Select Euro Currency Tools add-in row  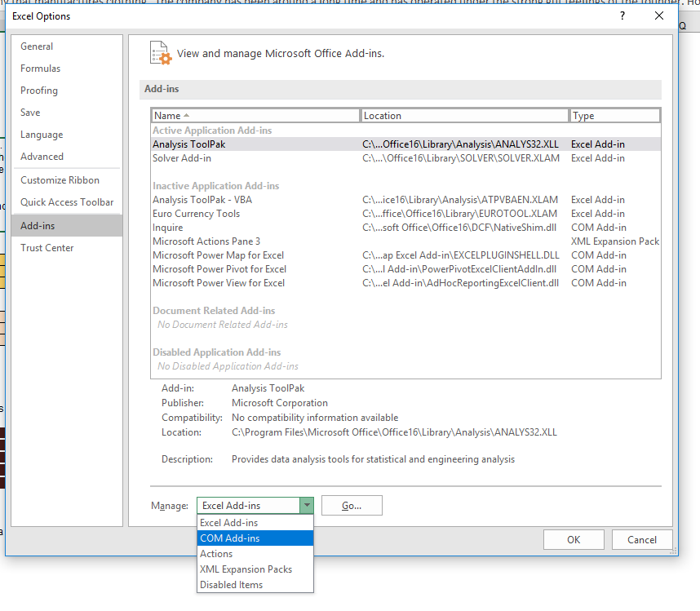tap(196, 214)
